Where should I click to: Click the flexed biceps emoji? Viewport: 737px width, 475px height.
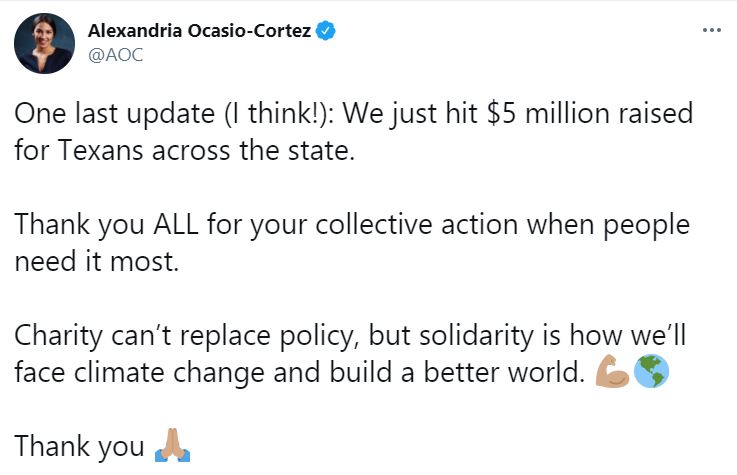(612, 371)
